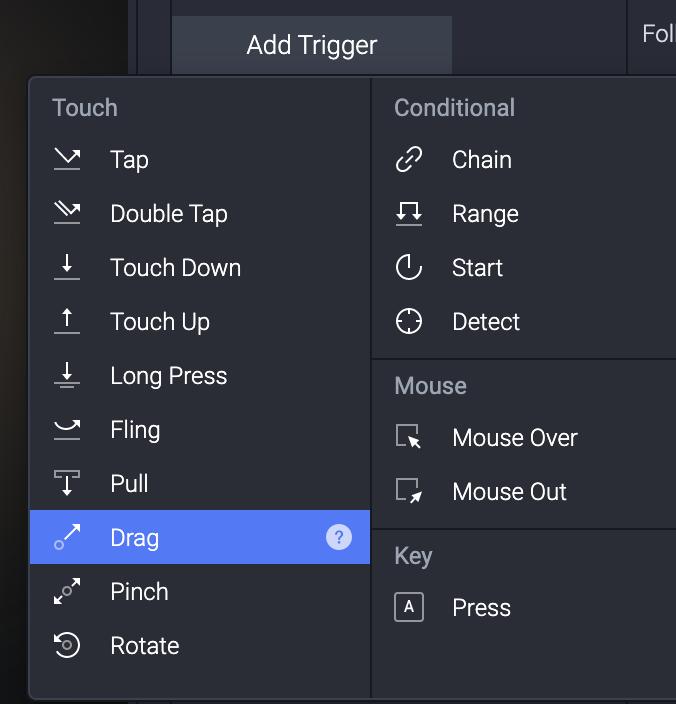
Task: Select the Drag trigger
Action: pyautogui.click(x=135, y=538)
